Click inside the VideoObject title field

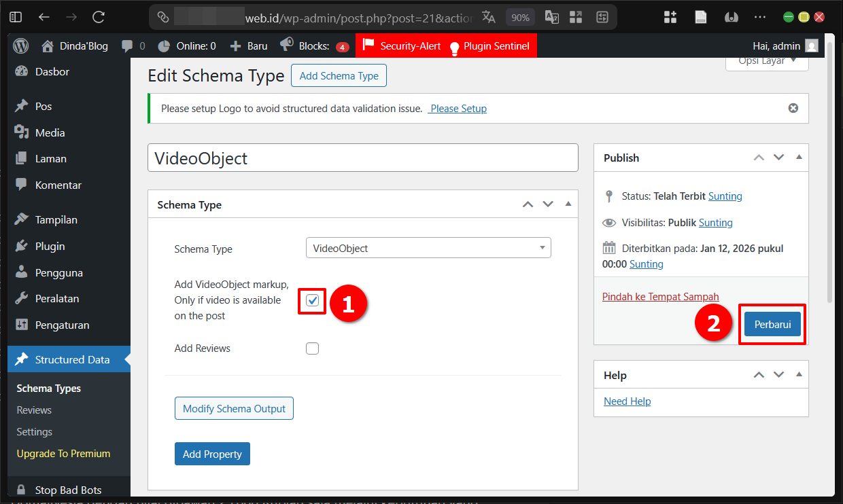pyautogui.click(x=363, y=157)
